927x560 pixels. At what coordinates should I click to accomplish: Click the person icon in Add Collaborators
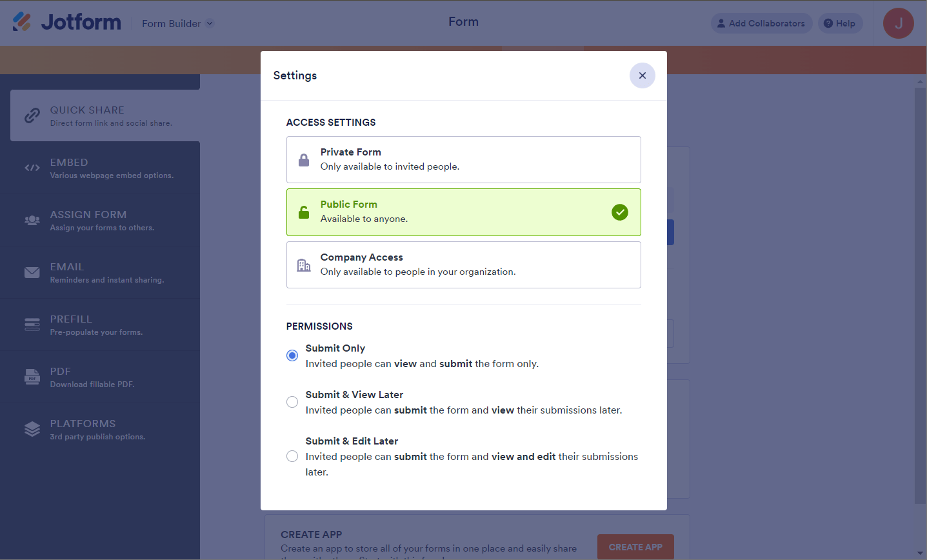click(x=721, y=23)
